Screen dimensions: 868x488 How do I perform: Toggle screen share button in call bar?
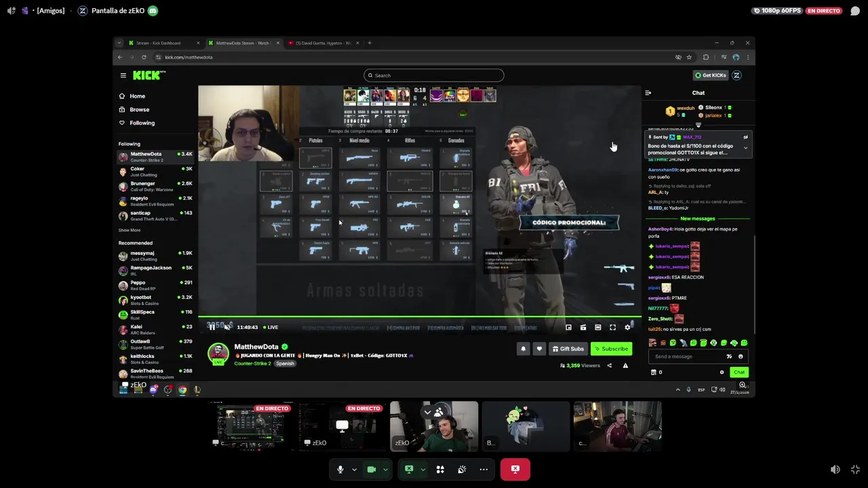click(409, 469)
